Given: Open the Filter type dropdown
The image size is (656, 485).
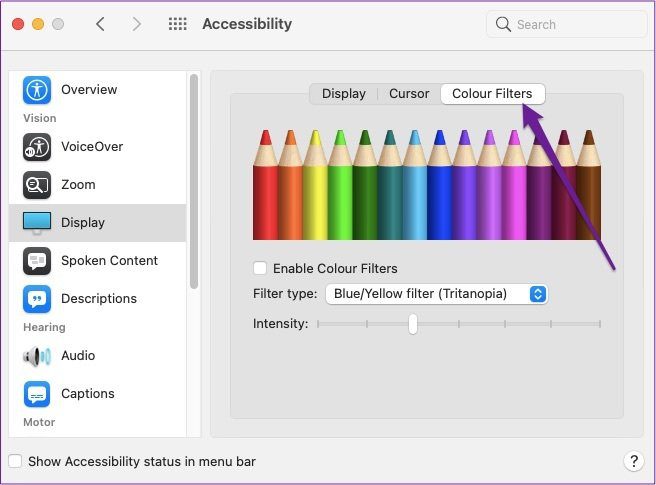Looking at the screenshot, I should point(436,294).
